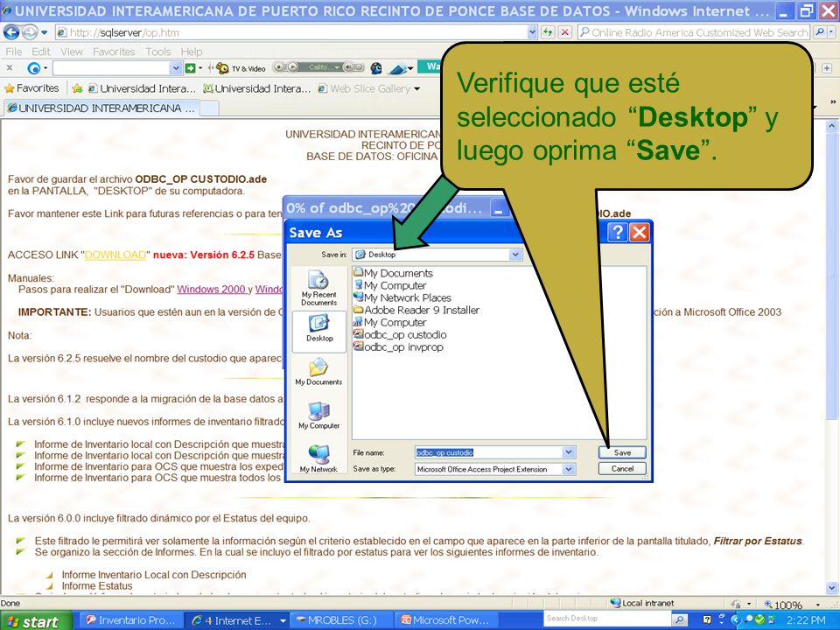
Task: Open a new blank browser tab
Action: [x=209, y=108]
